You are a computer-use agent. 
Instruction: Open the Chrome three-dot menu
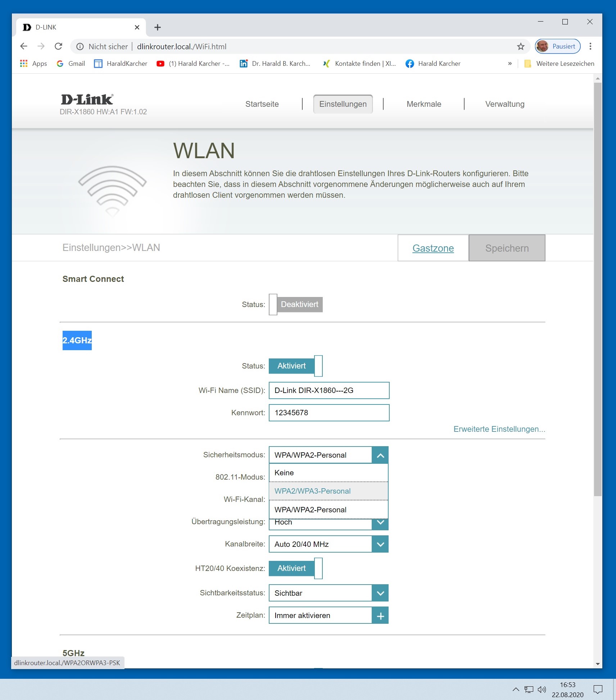pyautogui.click(x=590, y=46)
